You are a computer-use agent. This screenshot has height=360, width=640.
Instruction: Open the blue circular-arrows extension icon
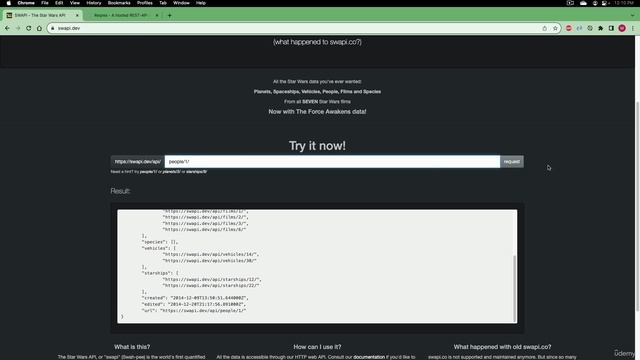(x=579, y=28)
